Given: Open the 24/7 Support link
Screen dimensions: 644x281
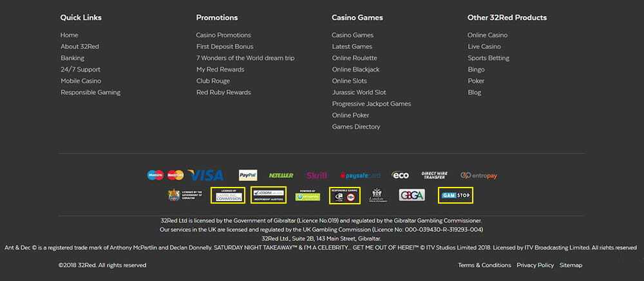Looking at the screenshot, I should coord(80,70).
